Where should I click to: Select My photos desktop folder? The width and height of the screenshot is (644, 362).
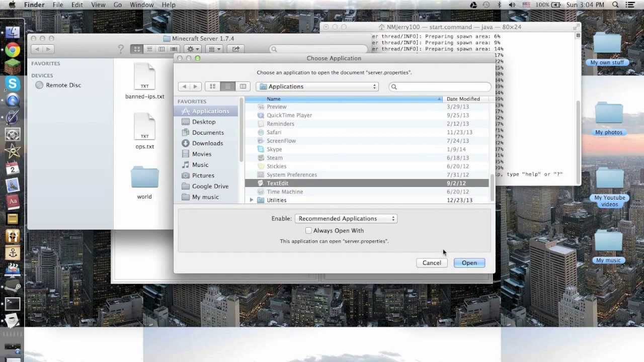609,119
